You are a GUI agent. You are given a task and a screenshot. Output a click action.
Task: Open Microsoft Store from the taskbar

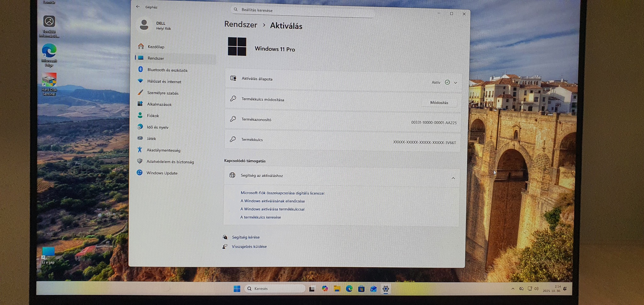click(x=361, y=289)
